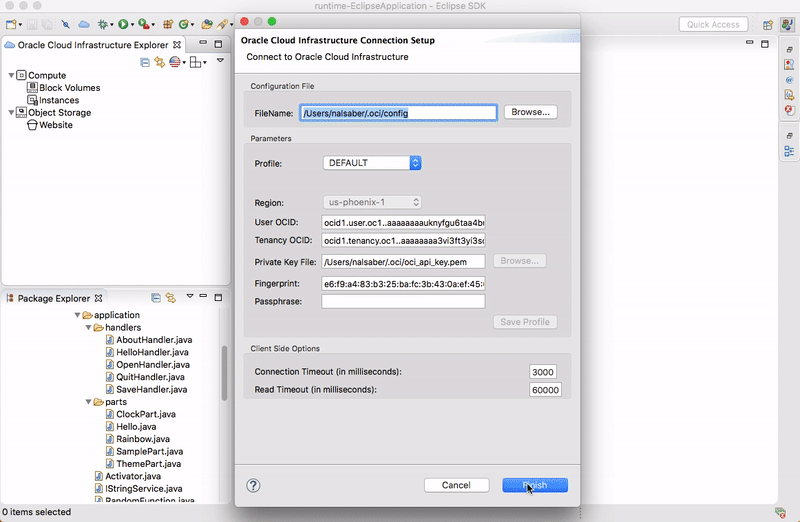This screenshot has width=800, height=522.
Task: Click the Debug bug icon
Action: [x=103, y=24]
